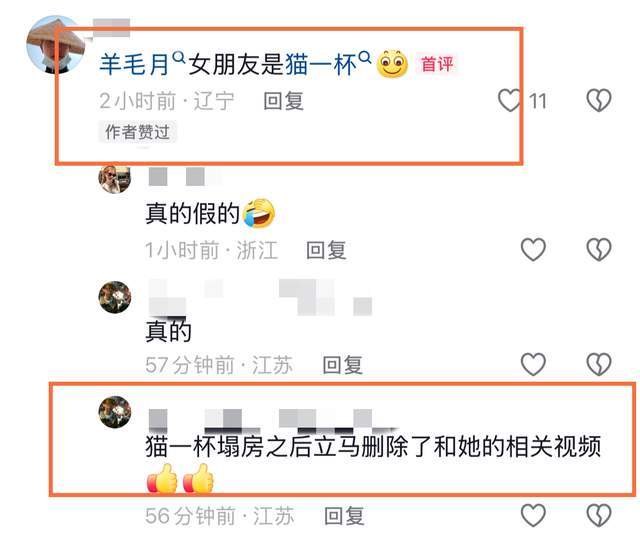This screenshot has width=640, height=543.
Task: Open the avatar beside the 猫一杯塌房 comment
Action: tap(115, 412)
